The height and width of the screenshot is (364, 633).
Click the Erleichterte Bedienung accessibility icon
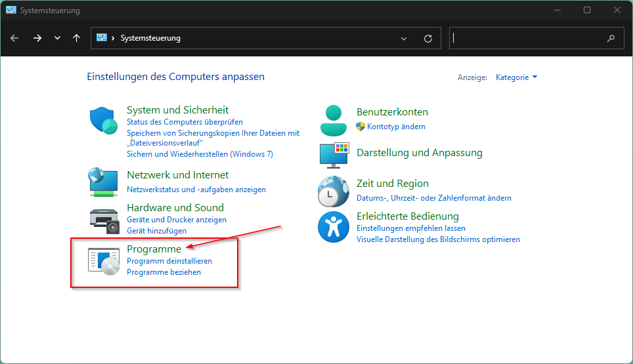[x=334, y=227]
